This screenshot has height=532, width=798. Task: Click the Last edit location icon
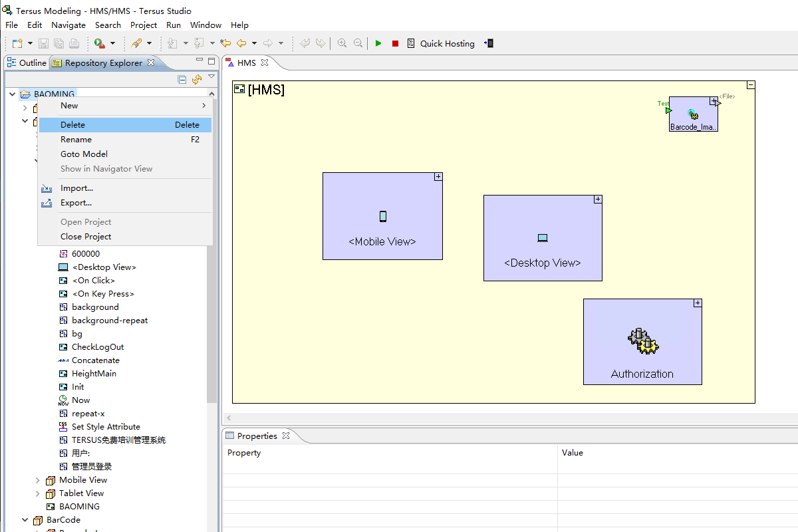point(225,43)
